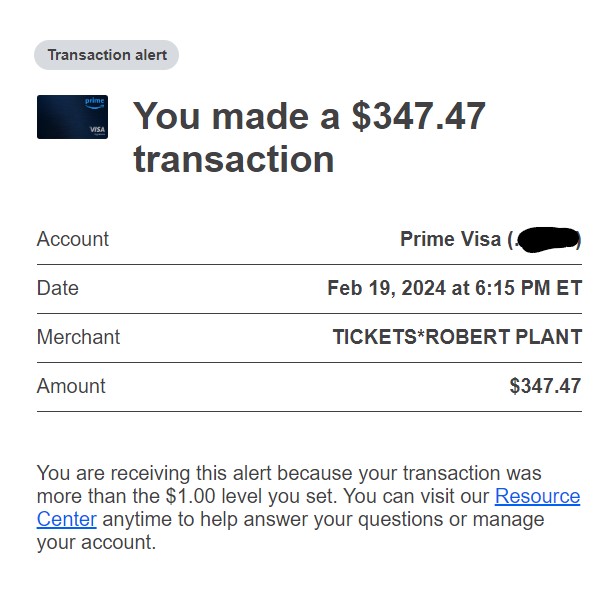The width and height of the screenshot is (610, 591).
Task: Select the Amount row label
Action: (71, 386)
